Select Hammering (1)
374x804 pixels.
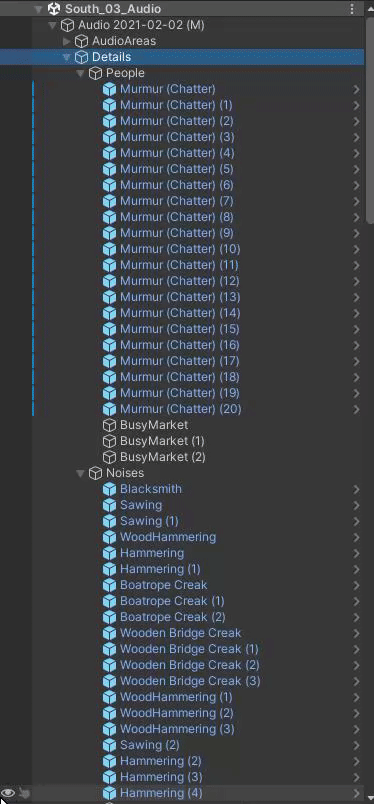[160, 569]
